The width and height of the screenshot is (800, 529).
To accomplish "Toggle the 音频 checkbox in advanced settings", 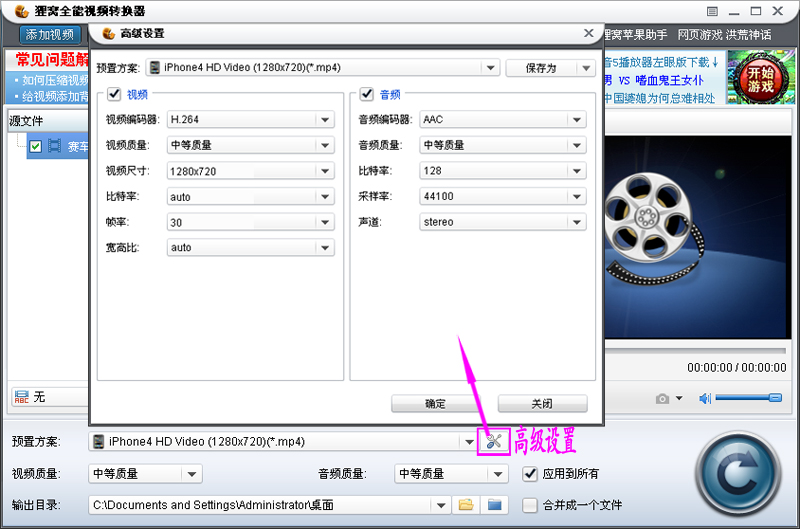I will point(366,94).
